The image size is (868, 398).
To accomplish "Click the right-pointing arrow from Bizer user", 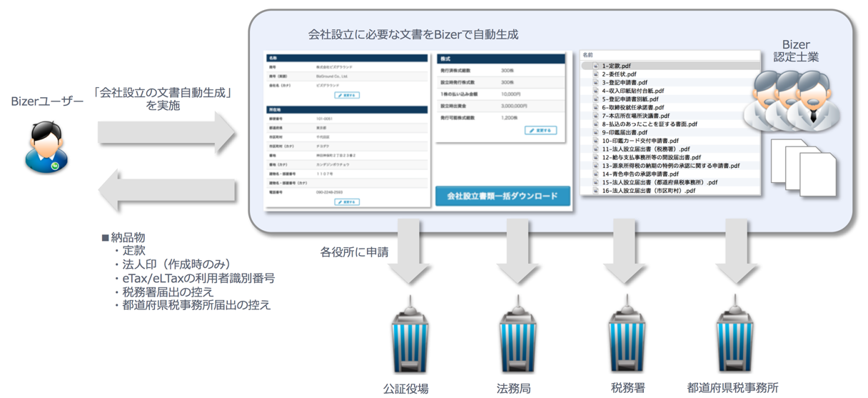I will click(x=166, y=132).
